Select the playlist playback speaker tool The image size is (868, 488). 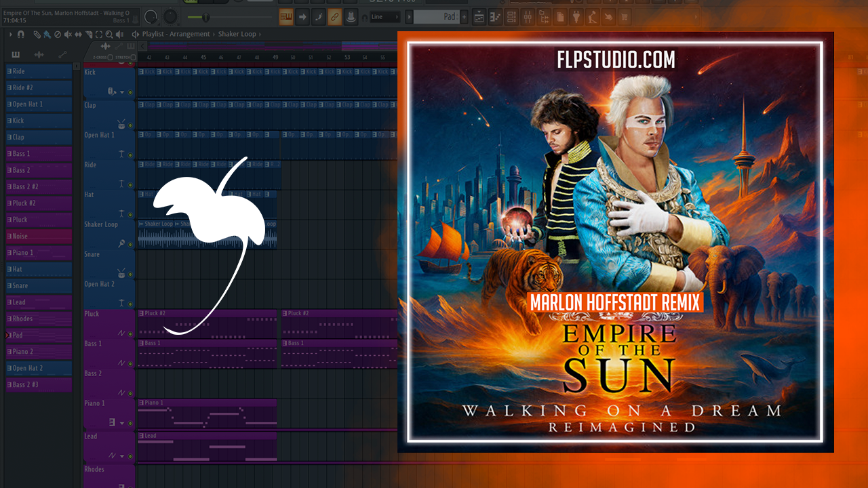120,34
